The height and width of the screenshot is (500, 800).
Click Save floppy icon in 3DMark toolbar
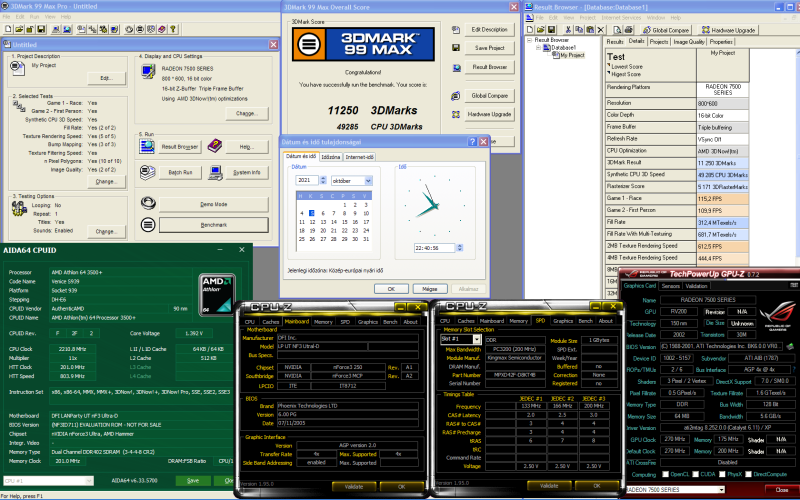pyautogui.click(x=41, y=30)
